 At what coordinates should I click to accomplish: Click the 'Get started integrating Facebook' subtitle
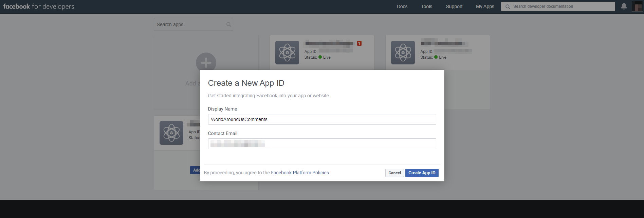tap(268, 96)
